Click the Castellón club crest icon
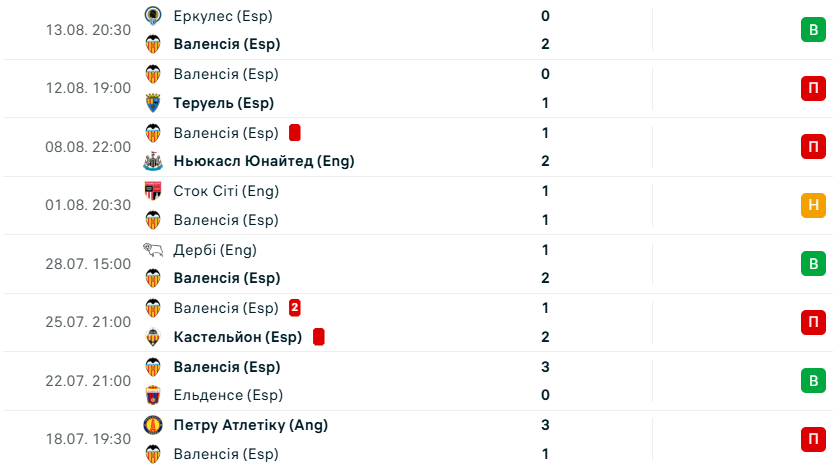Screen dimensions: 838x468 (x=153, y=337)
